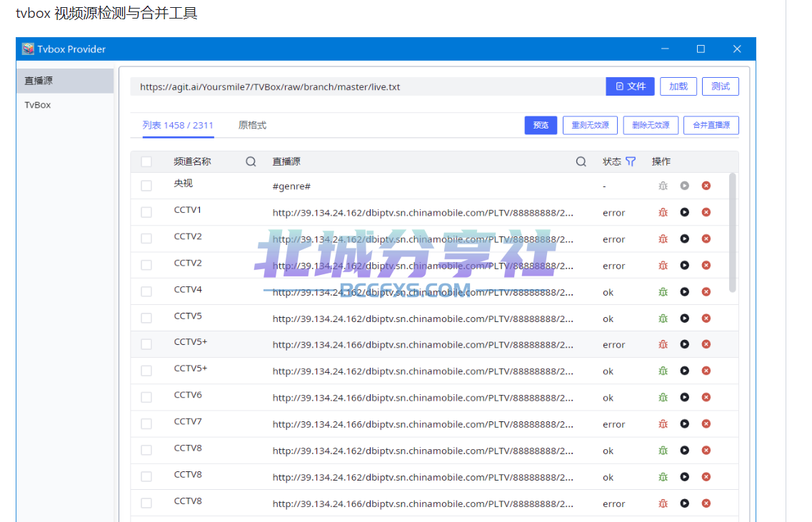
Task: Click the 文件 button
Action: click(630, 86)
